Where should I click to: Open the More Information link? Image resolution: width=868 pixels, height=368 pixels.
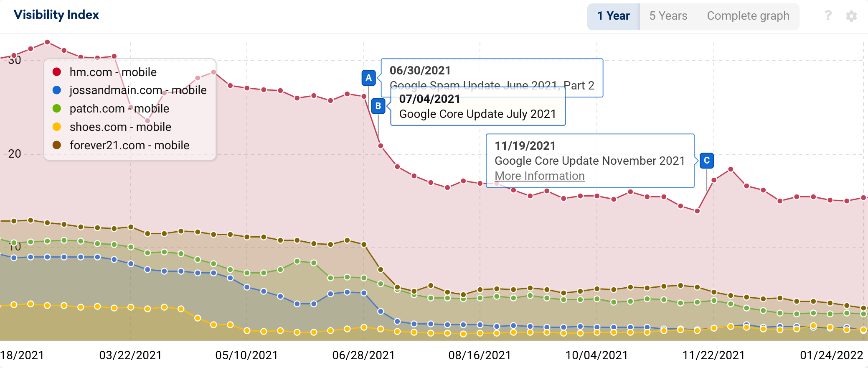(x=540, y=176)
